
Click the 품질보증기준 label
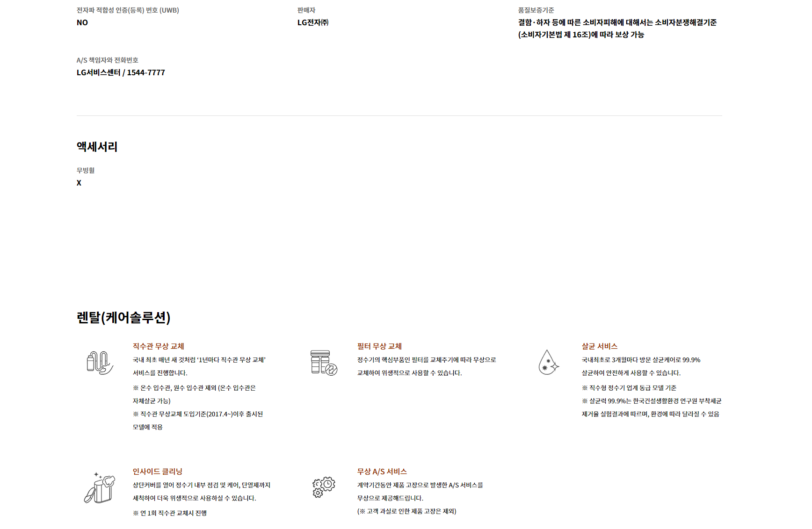pyautogui.click(x=536, y=10)
